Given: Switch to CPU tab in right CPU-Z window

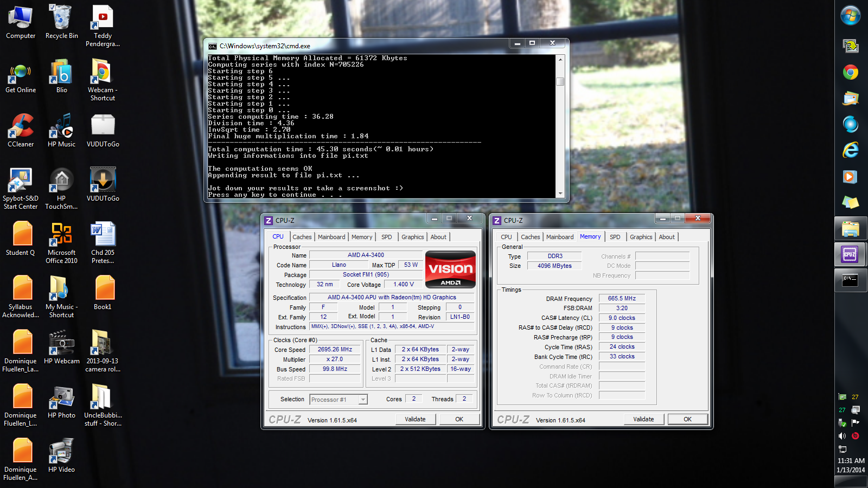Looking at the screenshot, I should (506, 237).
